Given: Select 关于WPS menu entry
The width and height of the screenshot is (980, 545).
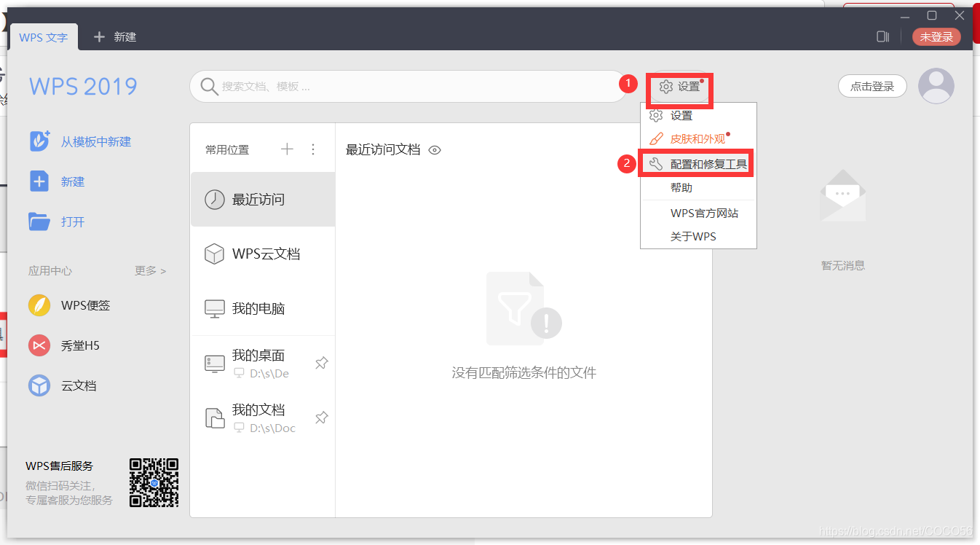Looking at the screenshot, I should click(698, 237).
